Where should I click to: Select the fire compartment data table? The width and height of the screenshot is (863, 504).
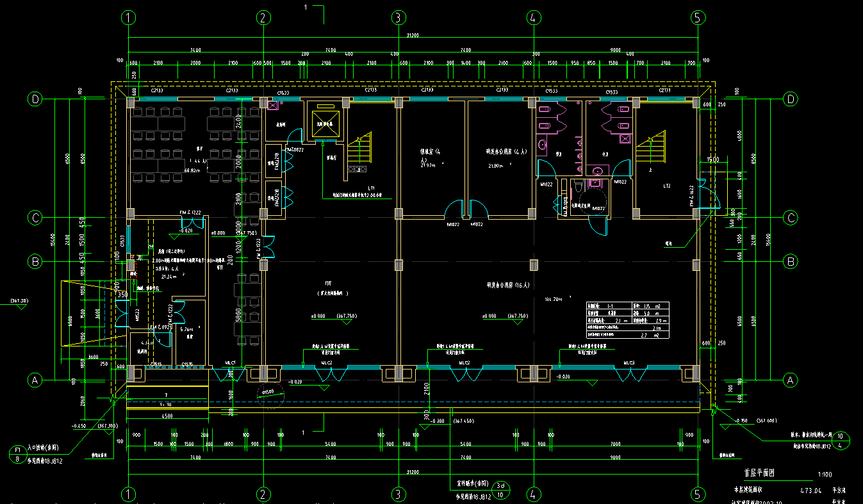point(628,320)
